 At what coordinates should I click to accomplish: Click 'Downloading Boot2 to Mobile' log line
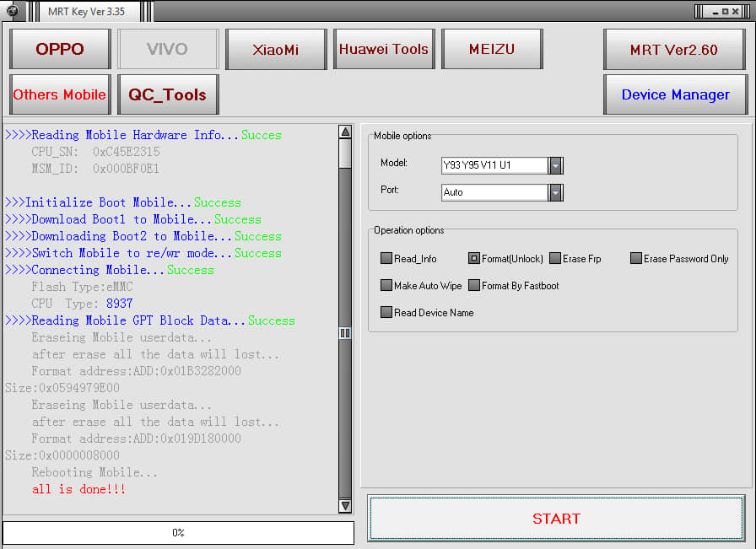tap(143, 236)
